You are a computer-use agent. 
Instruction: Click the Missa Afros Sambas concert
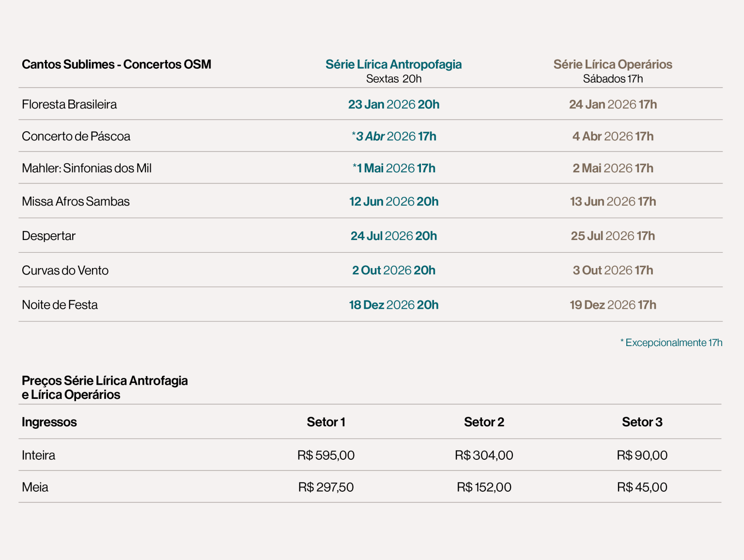point(76,202)
